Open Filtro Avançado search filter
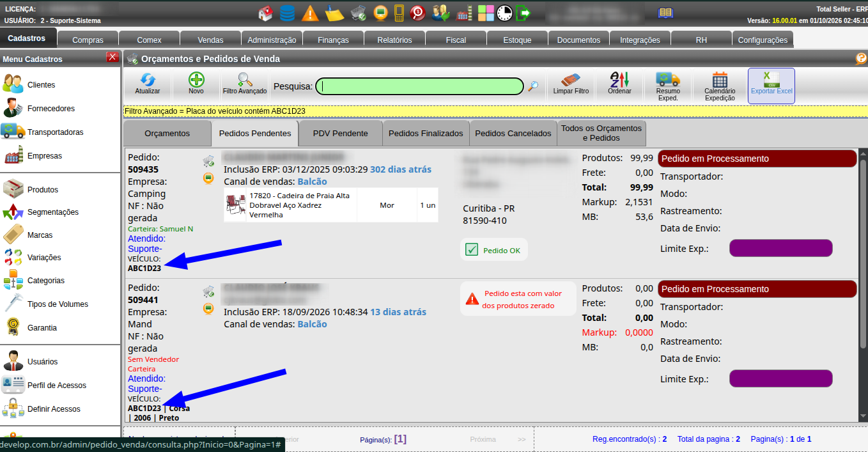 pyautogui.click(x=245, y=84)
